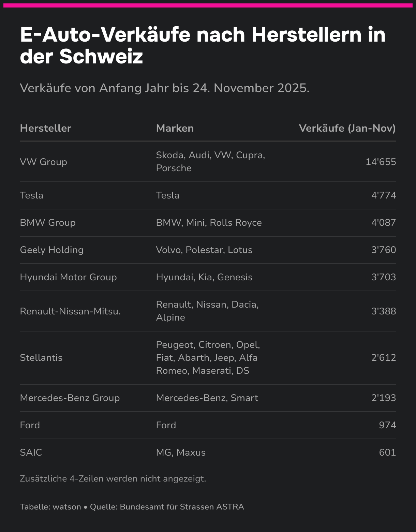
Task: Click Renault-Nissan-Mitsu. manufacturer name
Action: pos(70,311)
